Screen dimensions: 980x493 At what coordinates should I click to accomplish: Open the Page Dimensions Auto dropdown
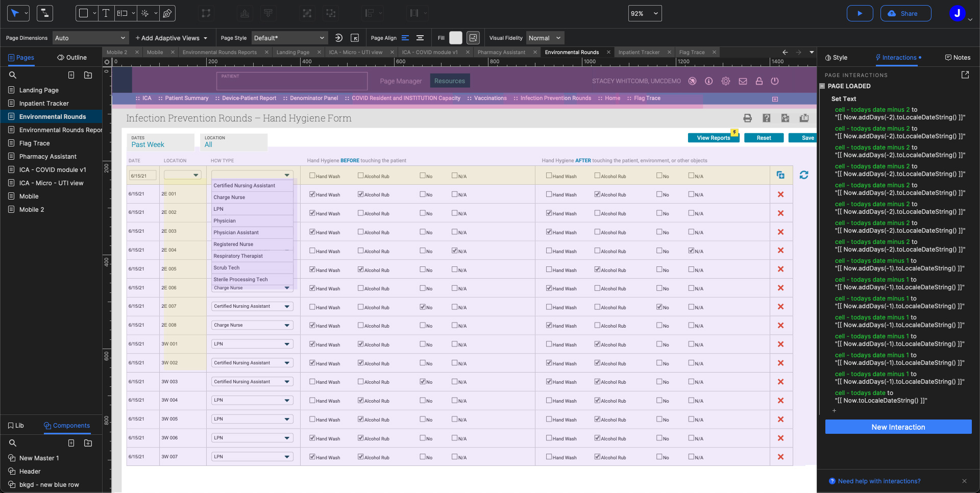pyautogui.click(x=90, y=38)
